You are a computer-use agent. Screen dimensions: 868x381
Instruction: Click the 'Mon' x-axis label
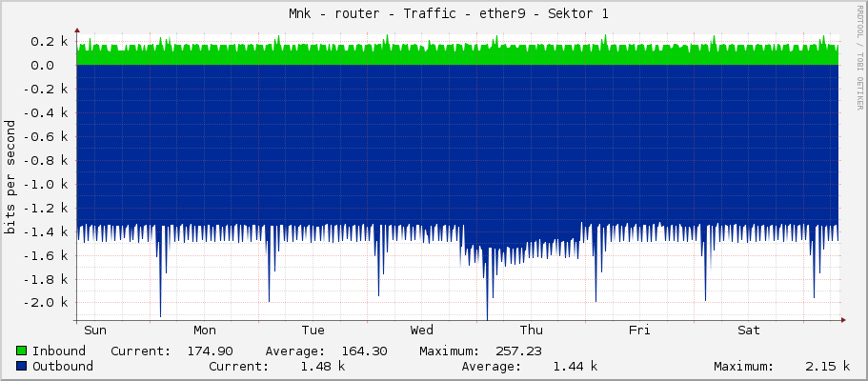(204, 331)
